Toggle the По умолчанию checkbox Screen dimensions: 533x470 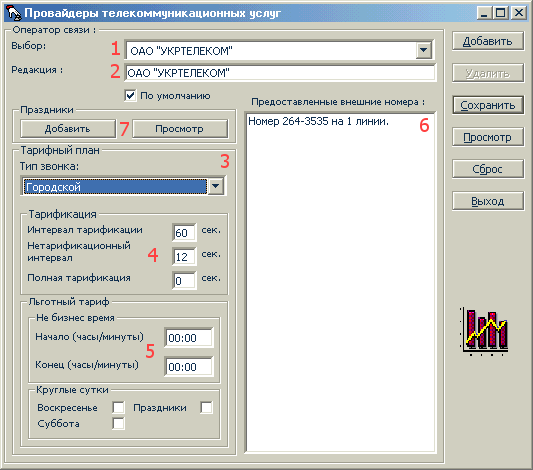click(x=131, y=95)
